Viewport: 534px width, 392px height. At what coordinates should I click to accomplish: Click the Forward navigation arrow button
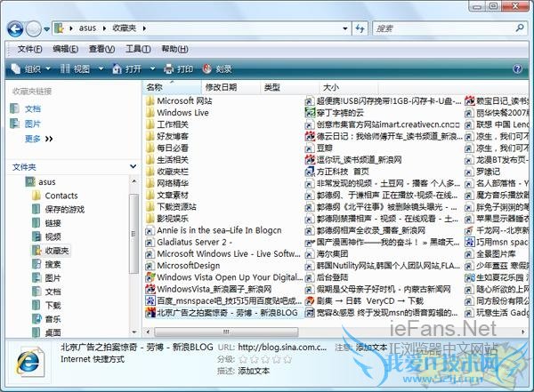pos(34,29)
